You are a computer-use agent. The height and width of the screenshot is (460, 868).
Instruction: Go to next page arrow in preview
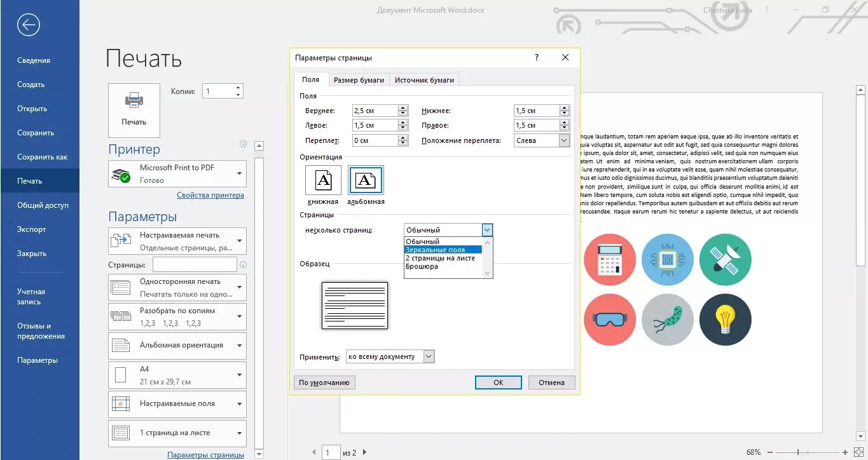tap(364, 452)
